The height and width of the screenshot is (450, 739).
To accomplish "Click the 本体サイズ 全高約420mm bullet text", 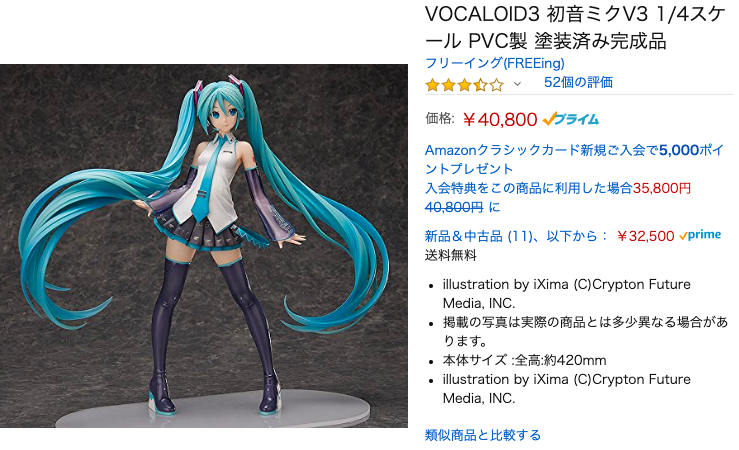I will point(525,360).
